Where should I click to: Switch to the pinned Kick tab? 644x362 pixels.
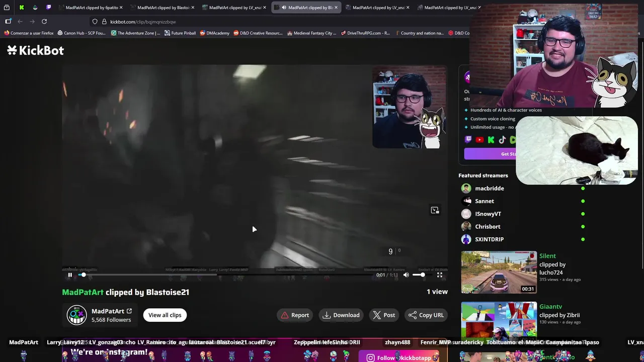tap(21, 8)
